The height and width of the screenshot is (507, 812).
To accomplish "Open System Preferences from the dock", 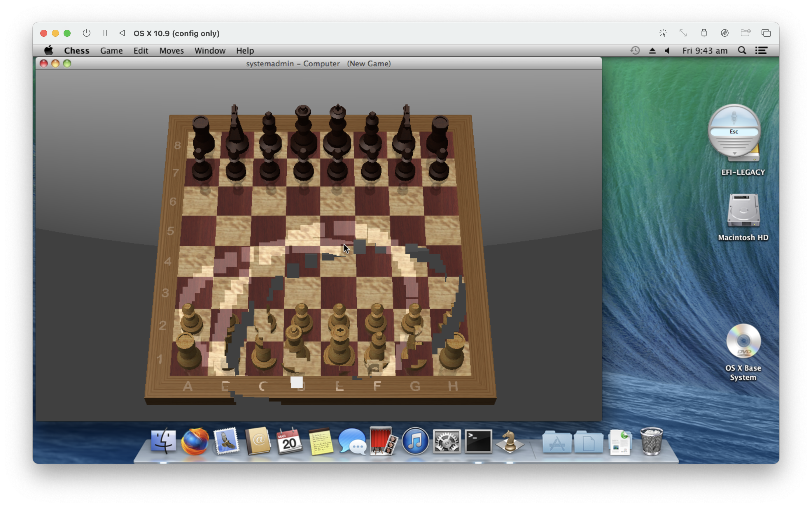I will pyautogui.click(x=446, y=442).
